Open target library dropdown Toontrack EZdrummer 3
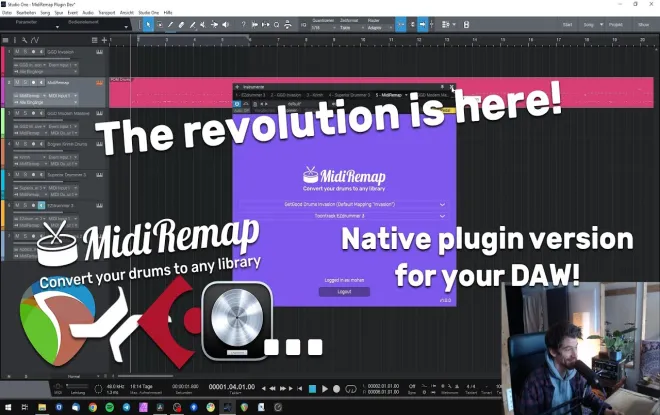Screen dimensions: 660x415 pos(342,216)
